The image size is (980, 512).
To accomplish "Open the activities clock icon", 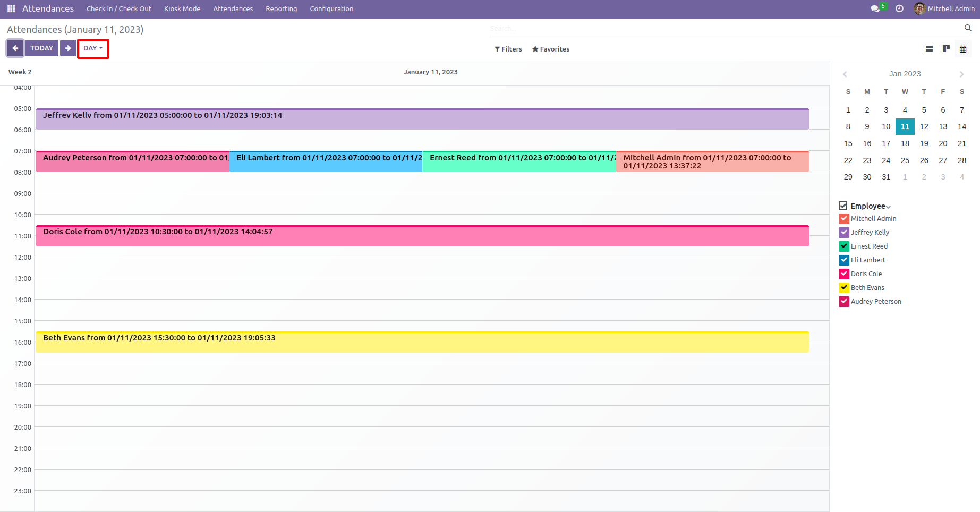I will pyautogui.click(x=899, y=8).
